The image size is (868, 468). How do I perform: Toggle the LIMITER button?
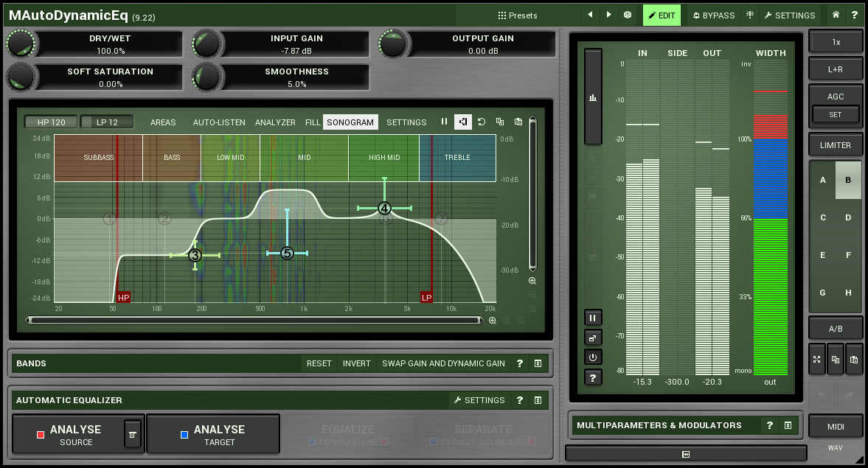click(x=836, y=145)
